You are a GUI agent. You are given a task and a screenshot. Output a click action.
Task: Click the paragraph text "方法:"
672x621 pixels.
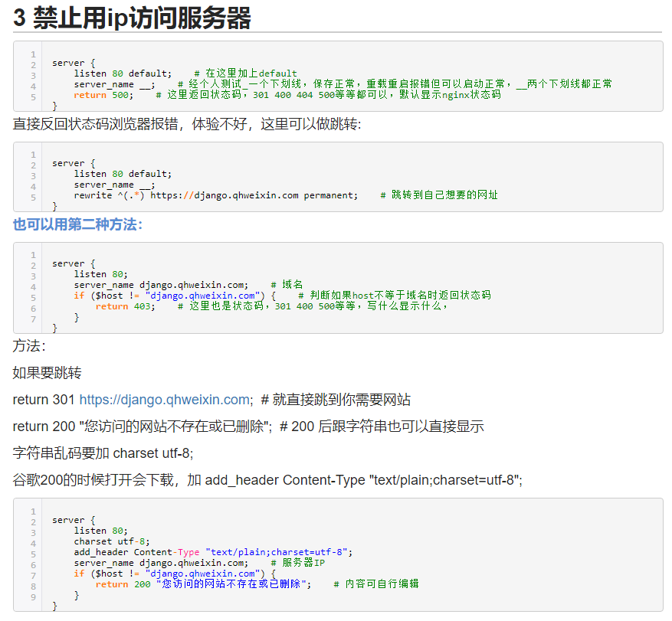(29, 345)
